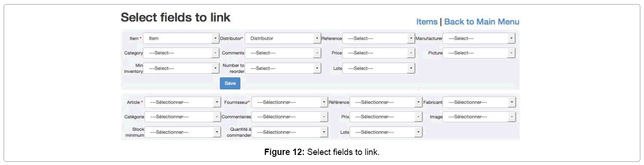Choose a field for Picture

(479, 53)
